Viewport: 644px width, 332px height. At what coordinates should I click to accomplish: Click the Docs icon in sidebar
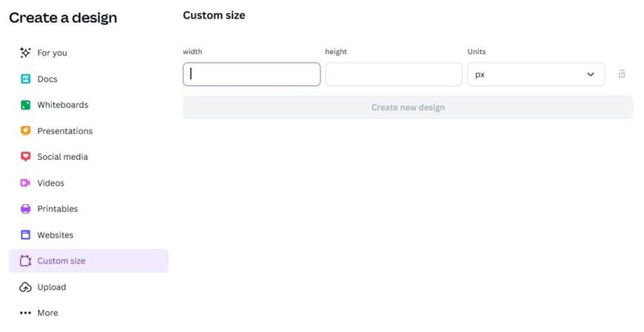[x=25, y=79]
